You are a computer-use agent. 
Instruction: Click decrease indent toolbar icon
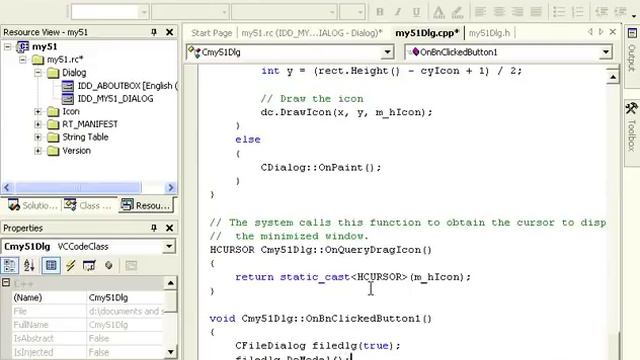(601, 12)
